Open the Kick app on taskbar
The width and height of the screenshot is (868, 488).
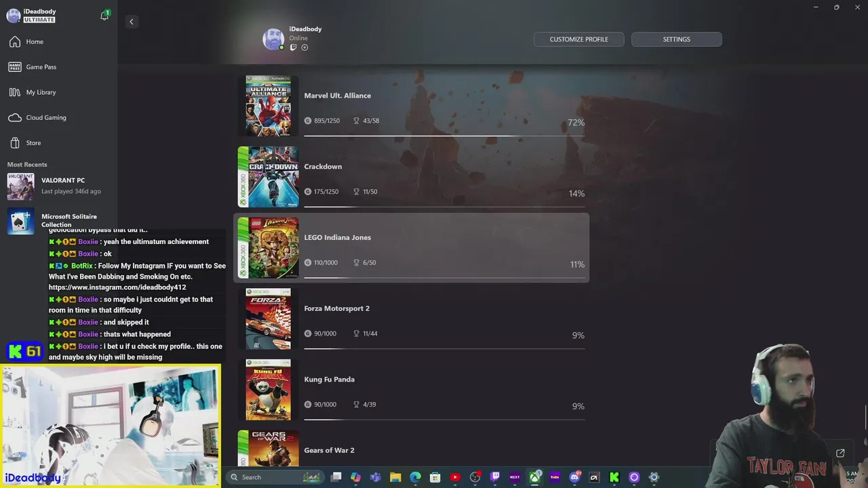point(614,477)
